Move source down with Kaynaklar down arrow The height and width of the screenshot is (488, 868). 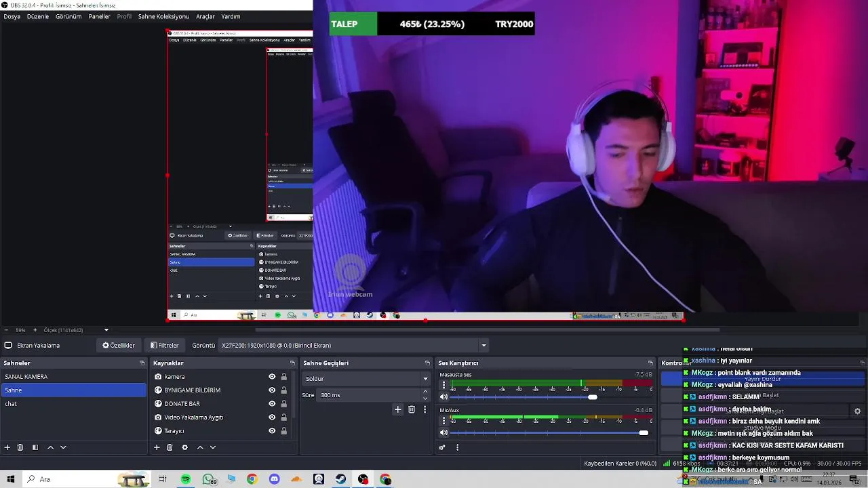pos(213,447)
